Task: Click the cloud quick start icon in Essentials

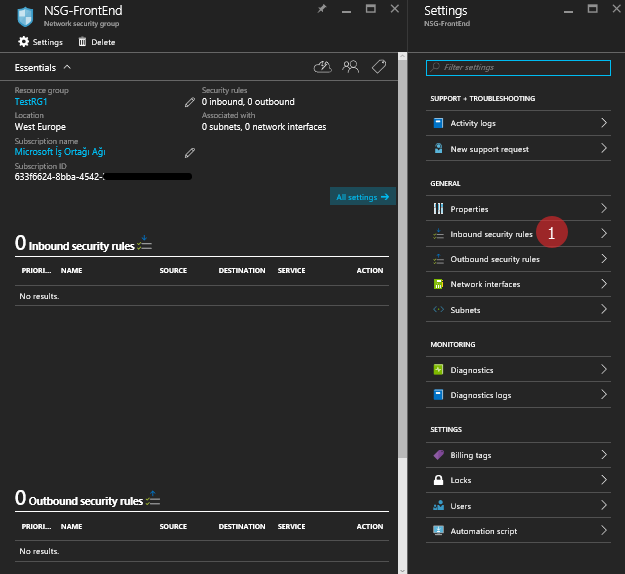Action: (322, 67)
